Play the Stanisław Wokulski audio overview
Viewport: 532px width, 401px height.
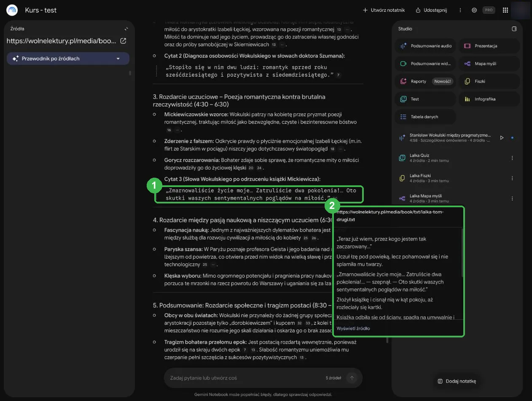tap(502, 138)
